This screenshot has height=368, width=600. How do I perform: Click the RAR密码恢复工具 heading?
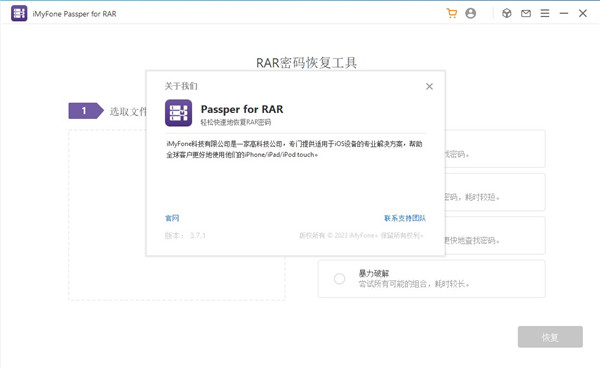(x=306, y=63)
